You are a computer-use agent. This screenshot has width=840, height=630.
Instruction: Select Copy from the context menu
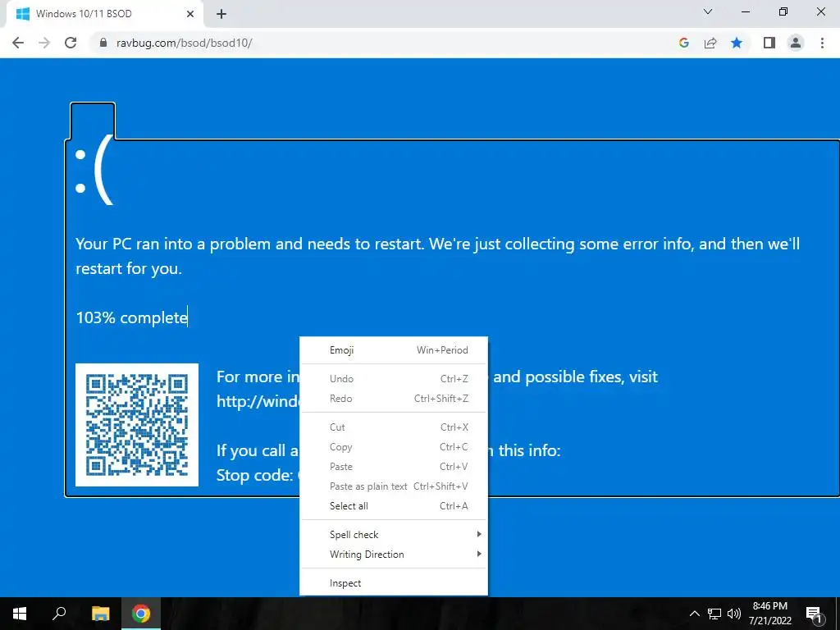click(394, 447)
